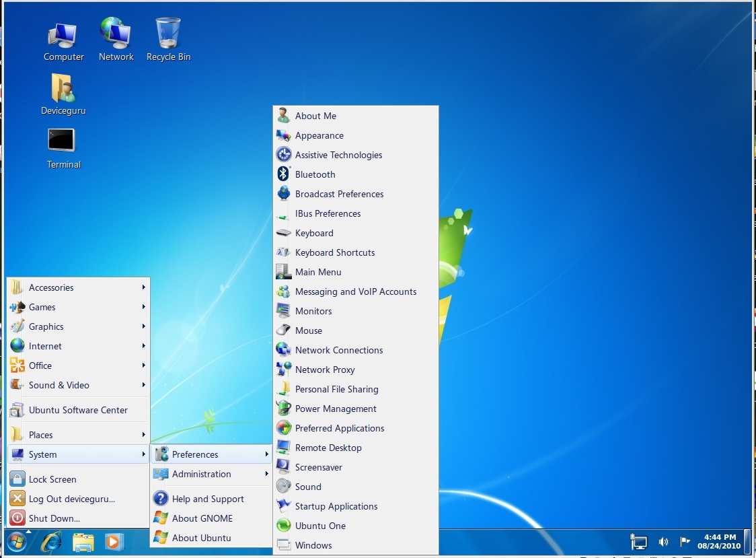Image resolution: width=756 pixels, height=558 pixels.
Task: Click the Lock Screen padlock icon
Action: tap(17, 479)
